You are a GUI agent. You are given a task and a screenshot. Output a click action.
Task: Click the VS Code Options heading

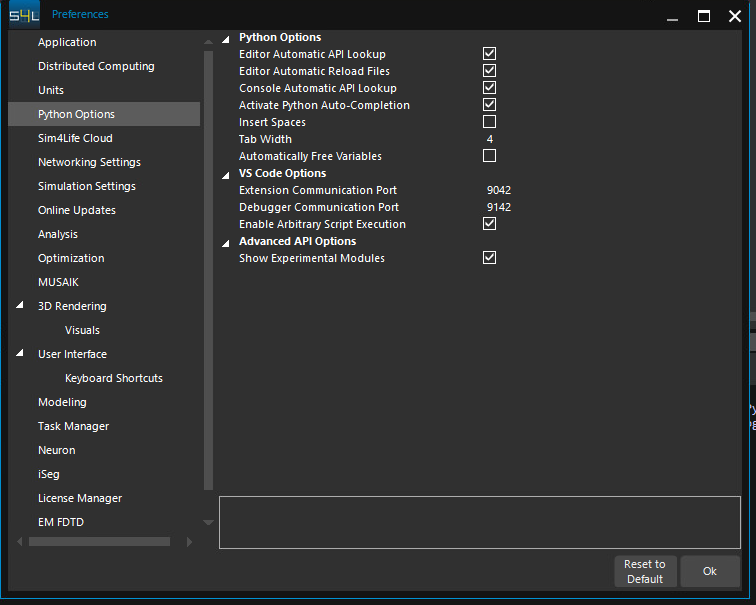(x=283, y=173)
